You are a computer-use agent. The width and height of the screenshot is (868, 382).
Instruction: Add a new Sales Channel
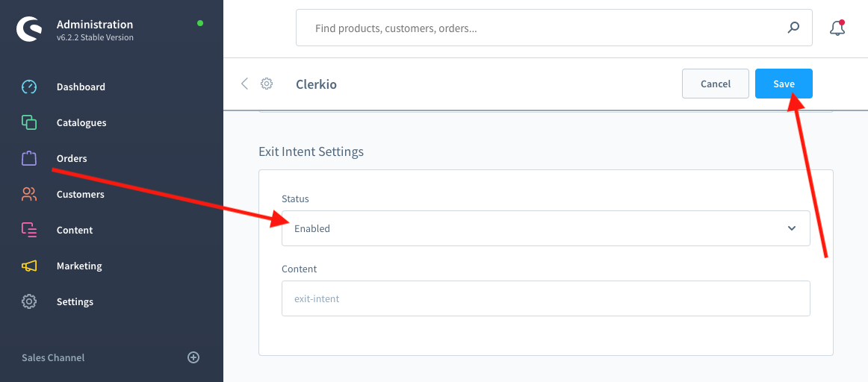click(x=193, y=357)
